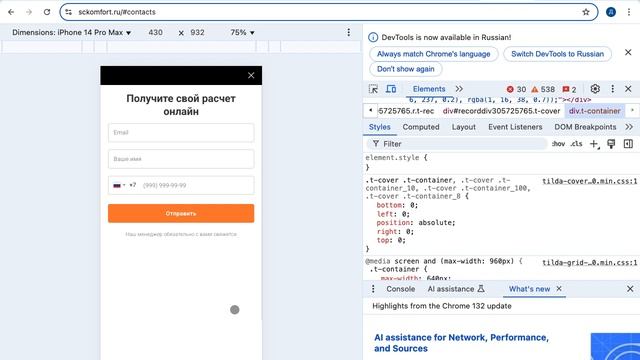640x360 pixels.
Task: Click the orange Отправить button
Action: point(181,213)
